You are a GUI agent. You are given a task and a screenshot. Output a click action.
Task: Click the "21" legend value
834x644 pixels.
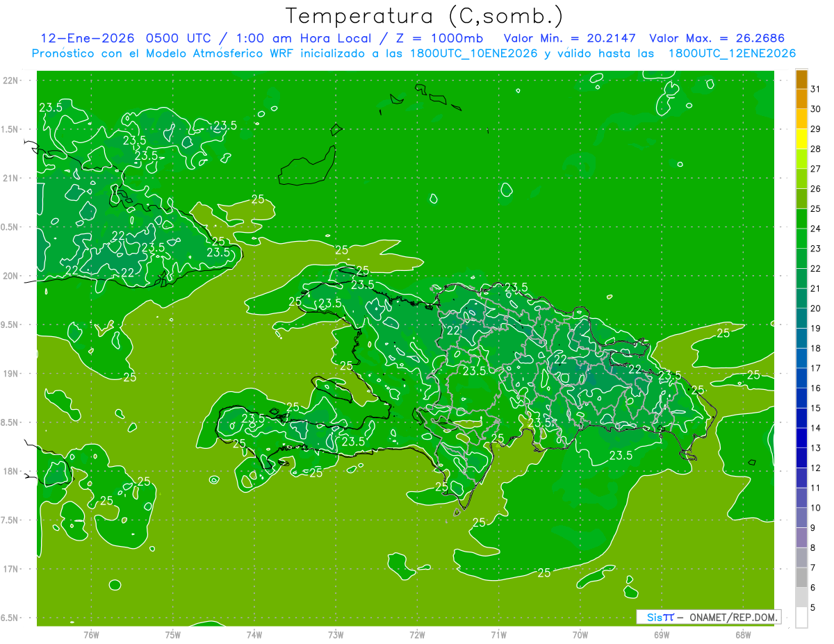(815, 288)
